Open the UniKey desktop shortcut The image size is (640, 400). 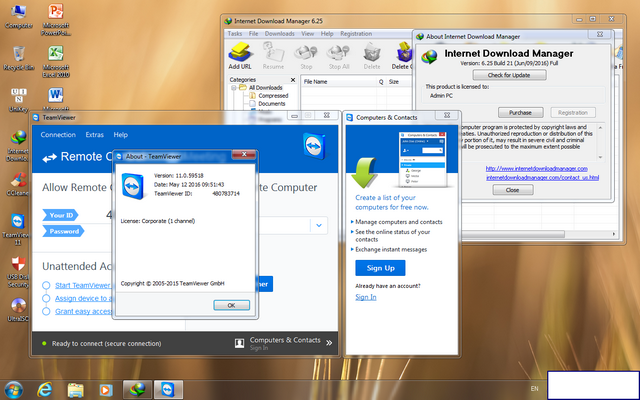(18, 100)
